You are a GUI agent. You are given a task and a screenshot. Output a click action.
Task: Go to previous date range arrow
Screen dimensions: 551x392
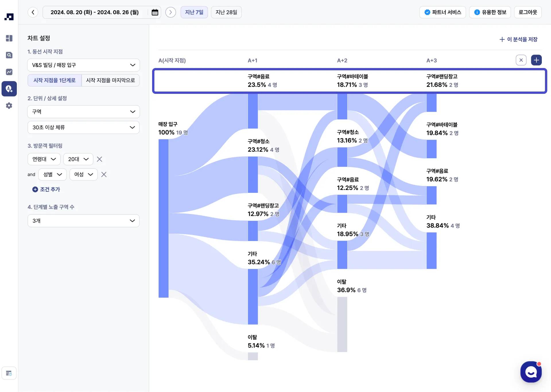click(x=33, y=12)
